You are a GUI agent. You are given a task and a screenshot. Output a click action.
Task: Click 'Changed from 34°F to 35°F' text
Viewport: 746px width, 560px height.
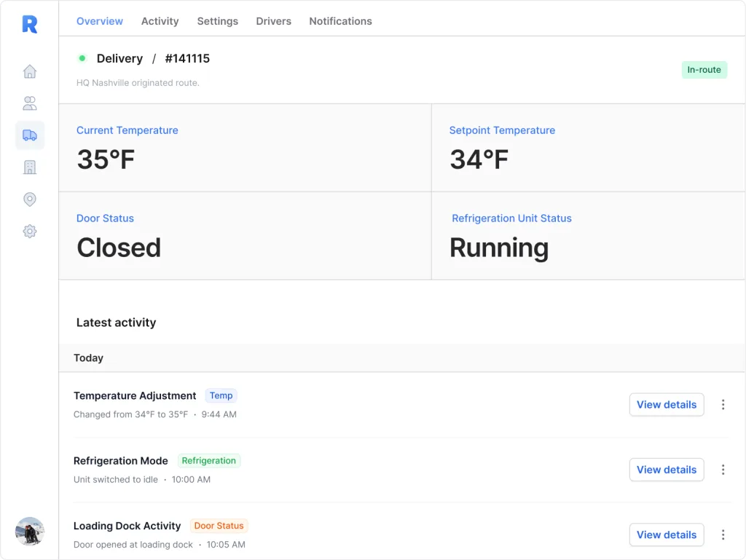[x=131, y=414]
